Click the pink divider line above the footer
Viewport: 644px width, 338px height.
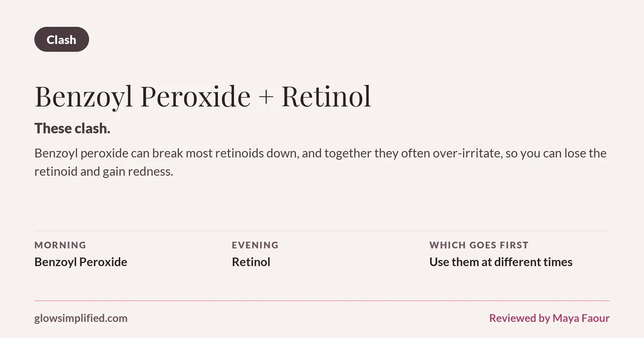pyautogui.click(x=322, y=301)
